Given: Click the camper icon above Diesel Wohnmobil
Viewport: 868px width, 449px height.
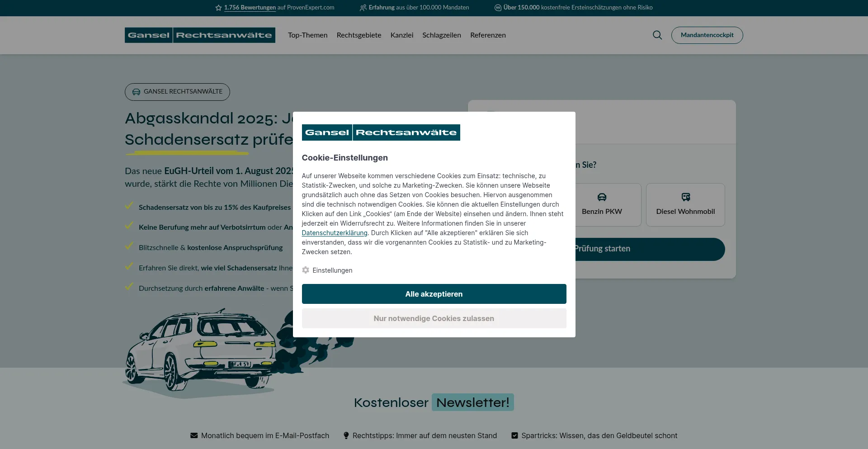Looking at the screenshot, I should coord(685,197).
